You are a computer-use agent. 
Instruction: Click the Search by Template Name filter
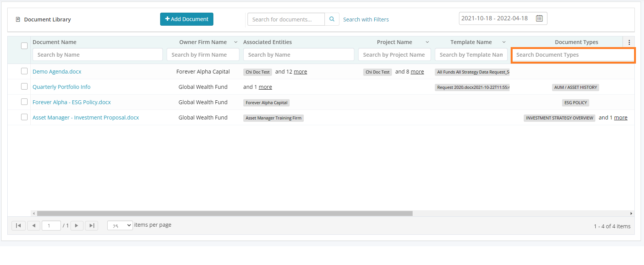(471, 55)
